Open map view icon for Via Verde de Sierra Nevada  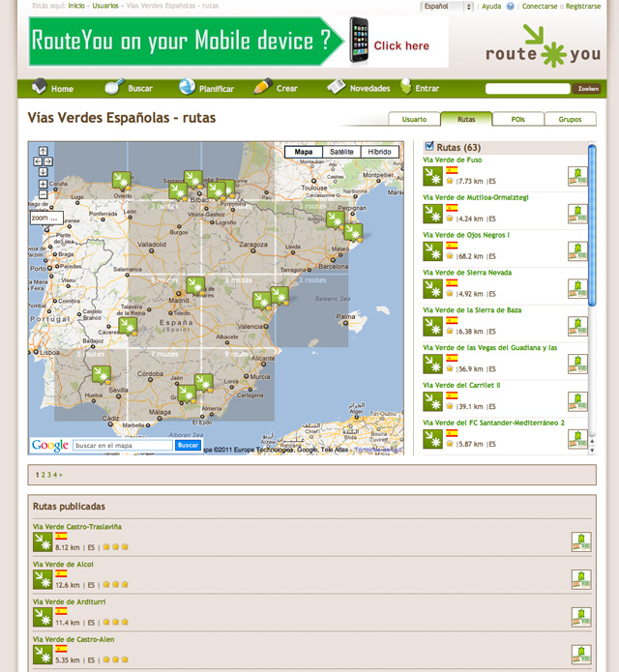click(x=577, y=289)
